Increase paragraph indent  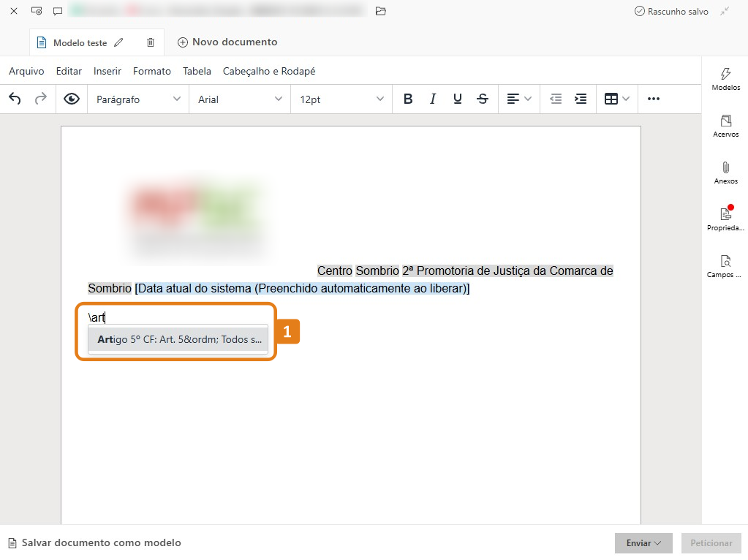[581, 99]
